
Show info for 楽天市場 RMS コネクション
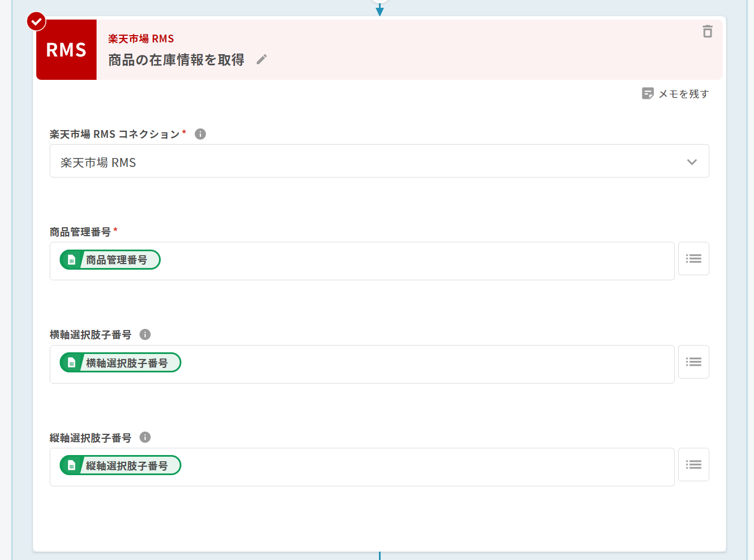point(200,134)
